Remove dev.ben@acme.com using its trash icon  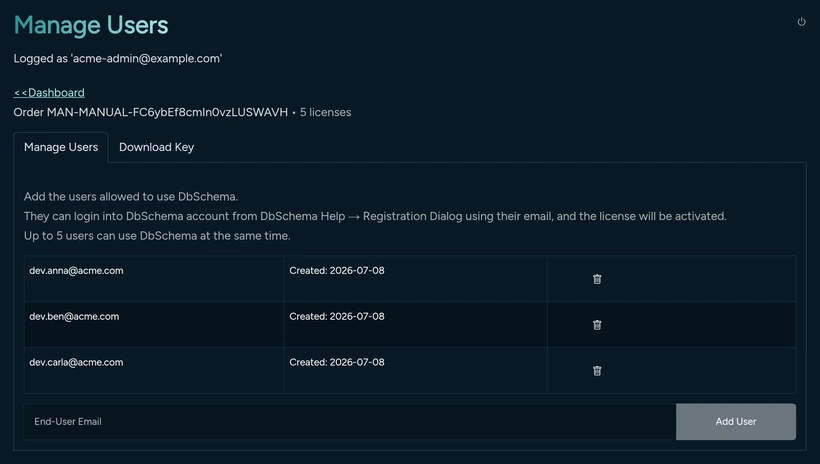coord(597,325)
